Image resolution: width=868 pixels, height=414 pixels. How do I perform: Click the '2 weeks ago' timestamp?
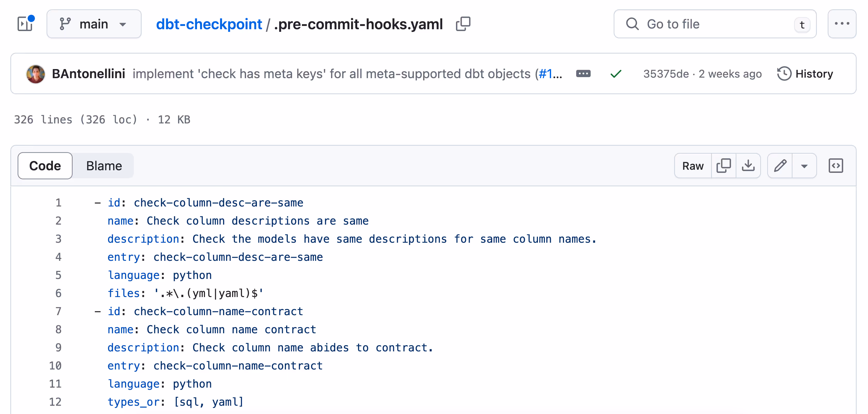click(x=730, y=73)
